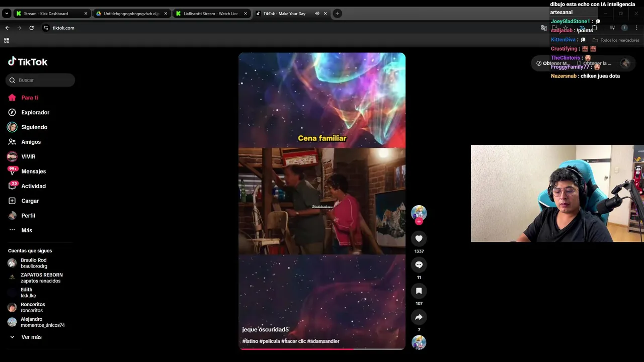Open Braulio Rod followed account
This screenshot has width=644, height=362.
(x=35, y=263)
